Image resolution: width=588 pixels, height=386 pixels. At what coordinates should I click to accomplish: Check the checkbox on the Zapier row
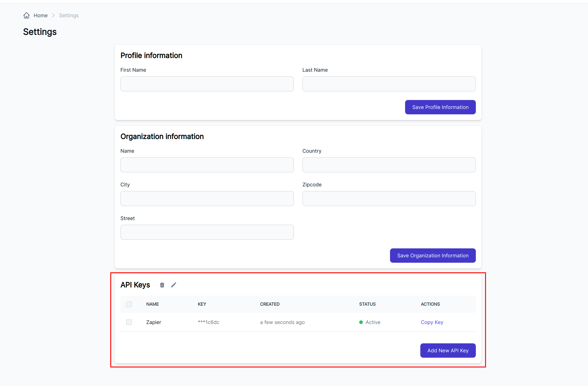[129, 322]
